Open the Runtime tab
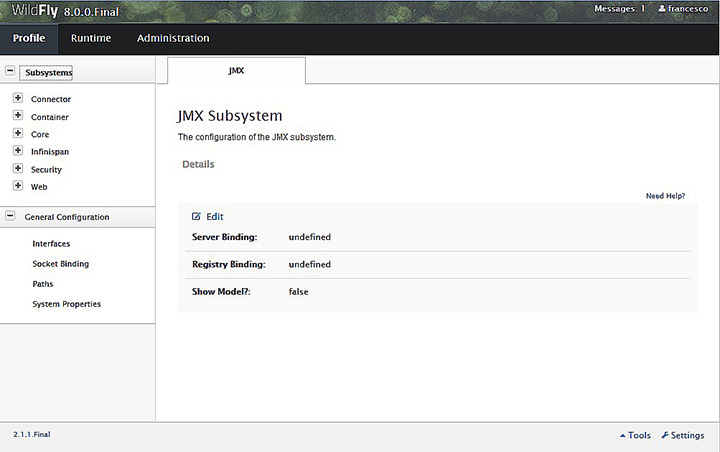Screen dimensions: 720x452 click(x=91, y=38)
